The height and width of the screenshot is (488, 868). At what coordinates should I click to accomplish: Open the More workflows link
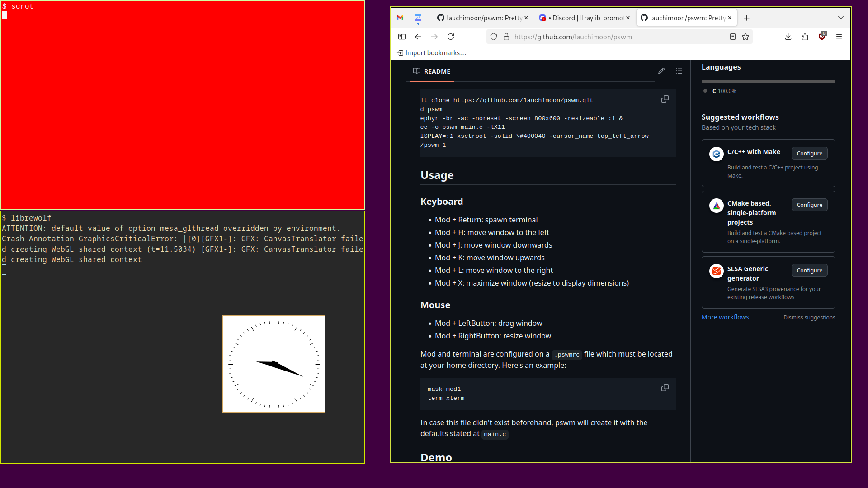coord(725,317)
